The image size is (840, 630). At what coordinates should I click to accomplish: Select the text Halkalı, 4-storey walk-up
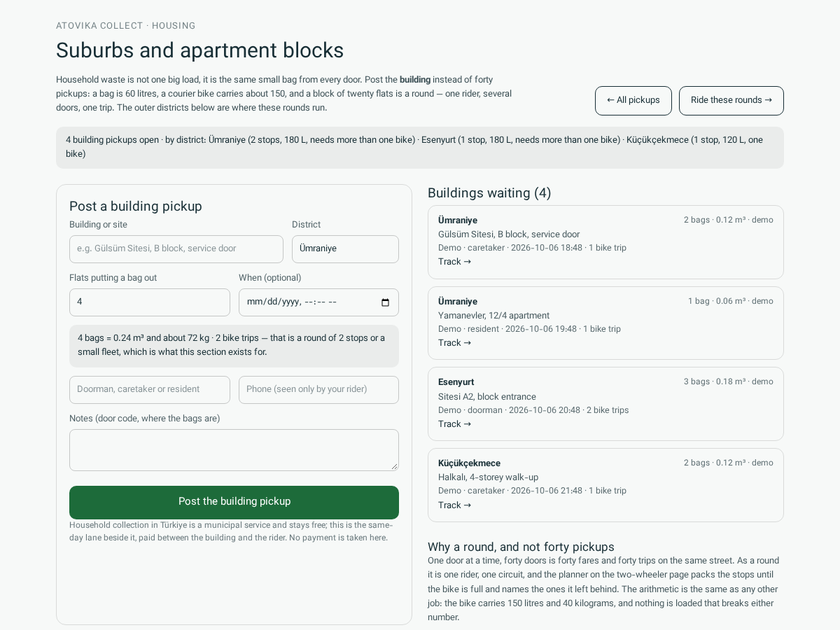point(488,477)
